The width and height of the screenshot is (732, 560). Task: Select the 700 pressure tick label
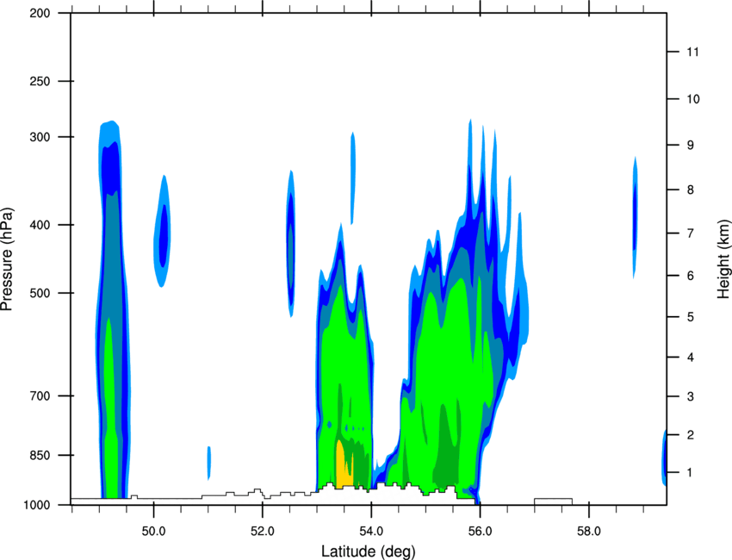[x=40, y=395]
